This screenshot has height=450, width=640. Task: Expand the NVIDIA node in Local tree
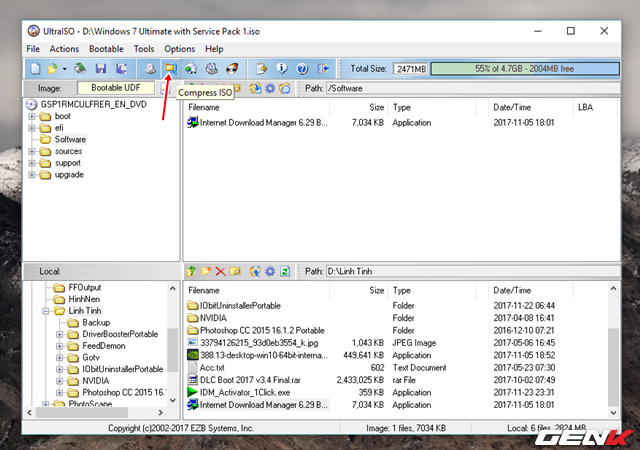coord(60,381)
